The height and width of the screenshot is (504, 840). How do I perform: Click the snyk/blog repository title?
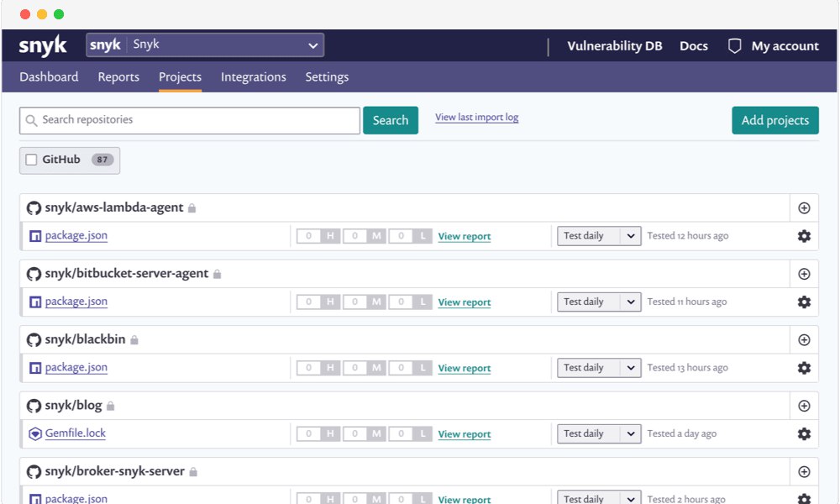[x=73, y=406]
